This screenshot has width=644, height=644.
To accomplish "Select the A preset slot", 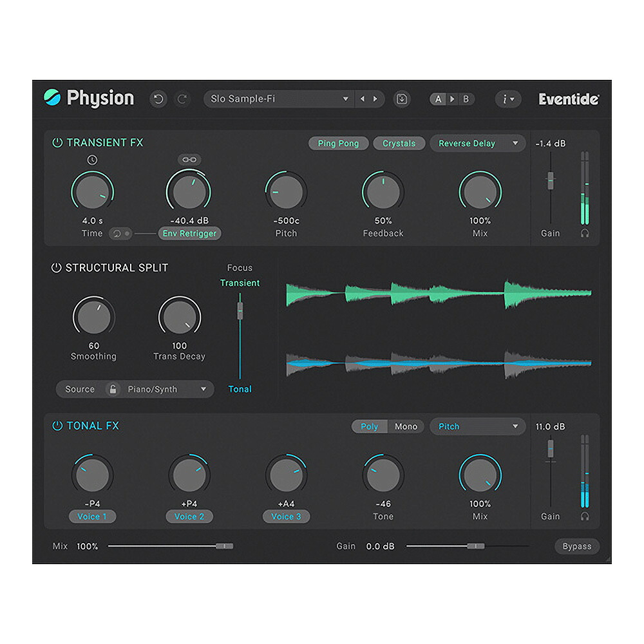I will tap(438, 99).
